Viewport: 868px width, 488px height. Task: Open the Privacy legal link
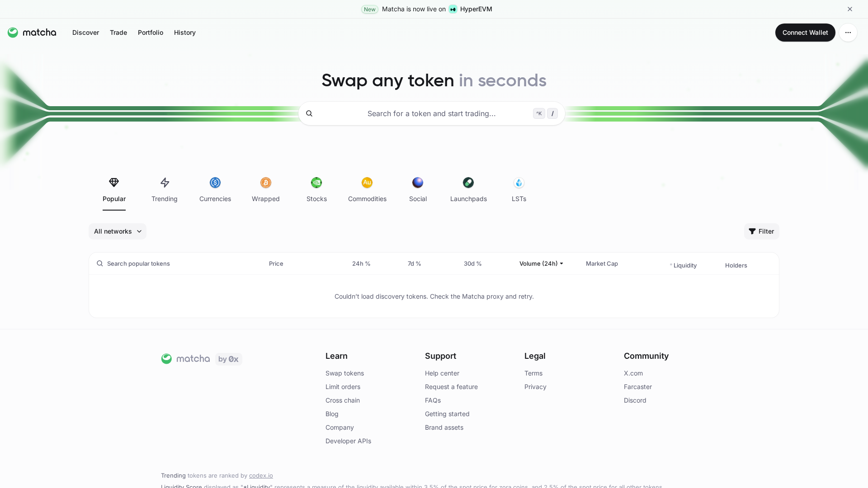tap(535, 387)
